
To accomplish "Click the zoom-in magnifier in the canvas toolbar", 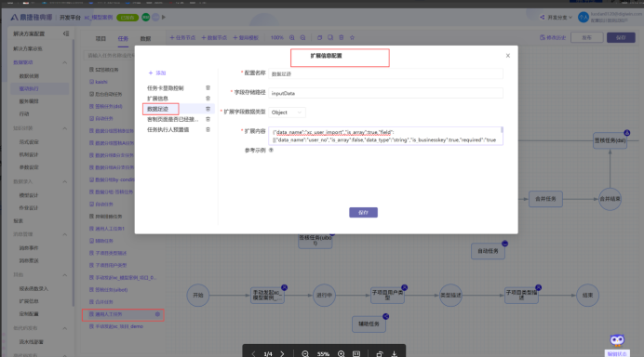I will (292, 38).
